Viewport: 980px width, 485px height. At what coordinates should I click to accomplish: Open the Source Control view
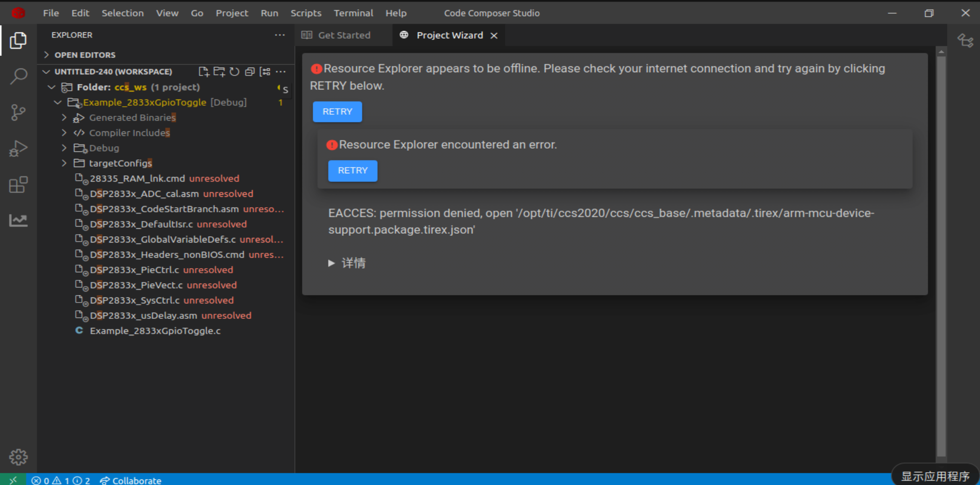[18, 112]
